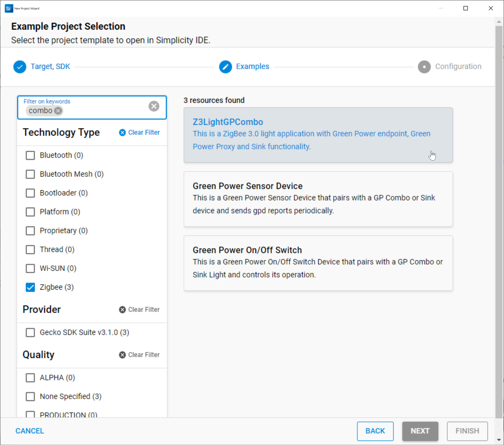Select the Green Power On/Off Switch card
The image size is (504, 445).
point(318,263)
